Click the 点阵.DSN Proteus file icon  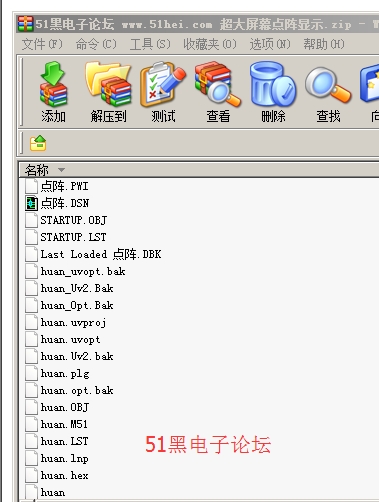32,203
